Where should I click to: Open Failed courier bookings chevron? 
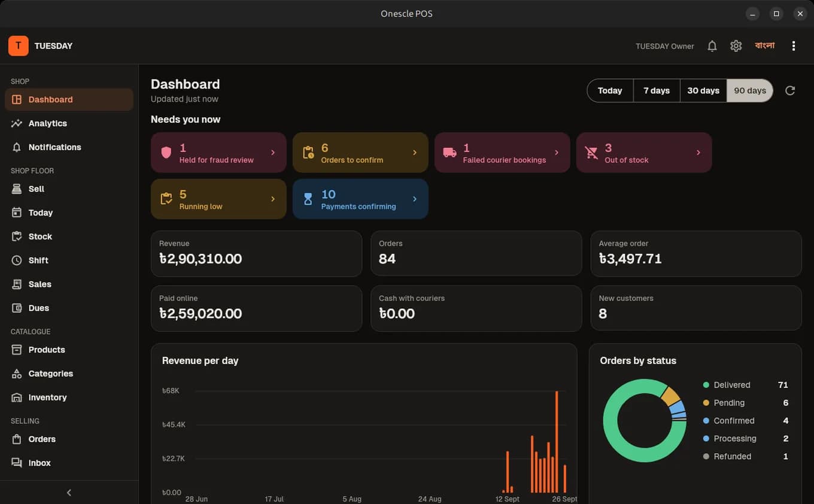click(x=557, y=153)
